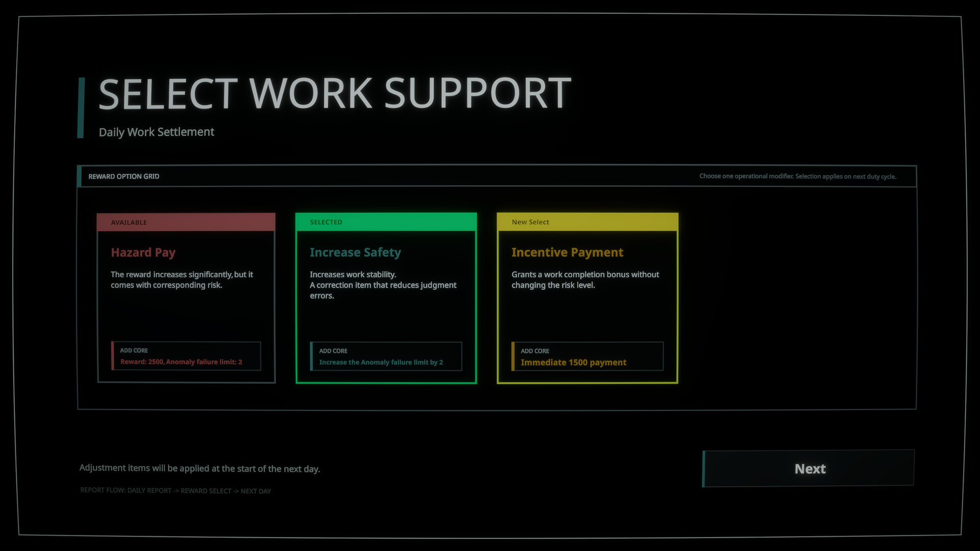Click the Daily Work Settlement subtitle
This screenshot has height=551, width=980.
pyautogui.click(x=156, y=132)
